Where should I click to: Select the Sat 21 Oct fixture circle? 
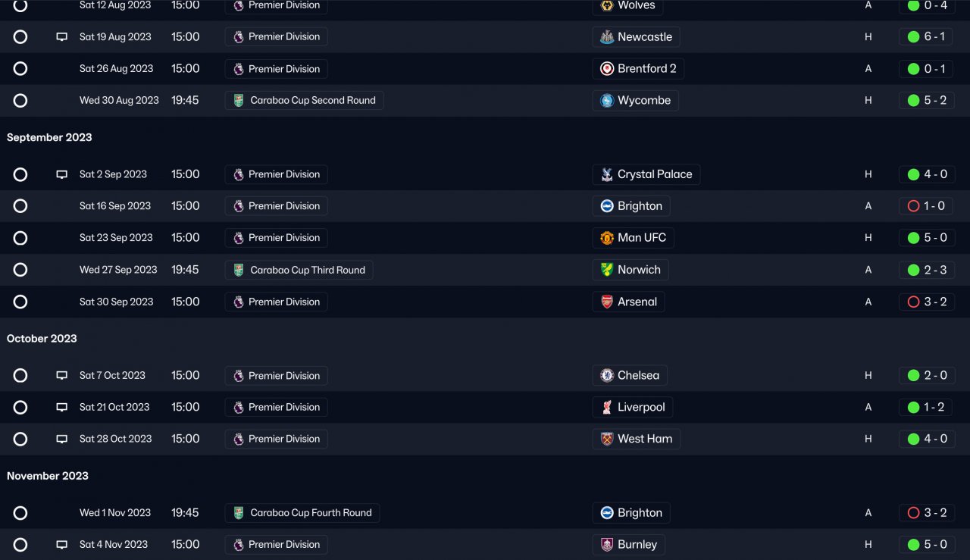coord(20,407)
